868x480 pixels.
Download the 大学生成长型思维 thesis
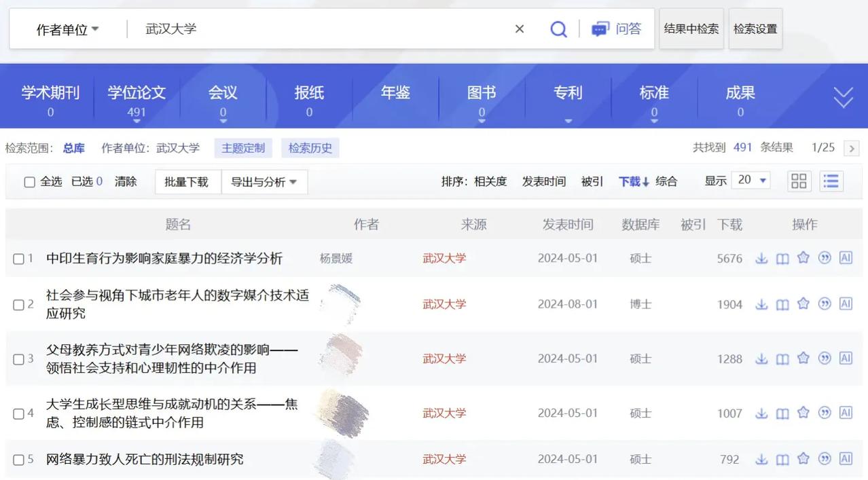[x=761, y=413]
